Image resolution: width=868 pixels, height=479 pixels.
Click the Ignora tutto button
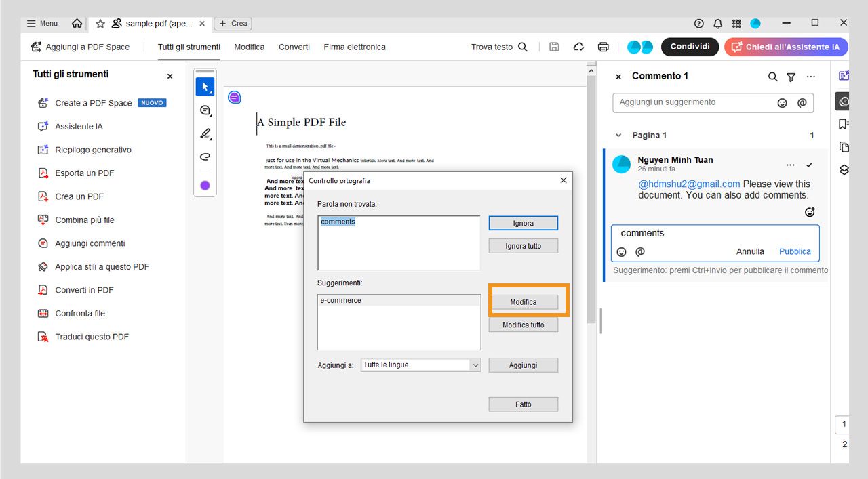(x=524, y=246)
